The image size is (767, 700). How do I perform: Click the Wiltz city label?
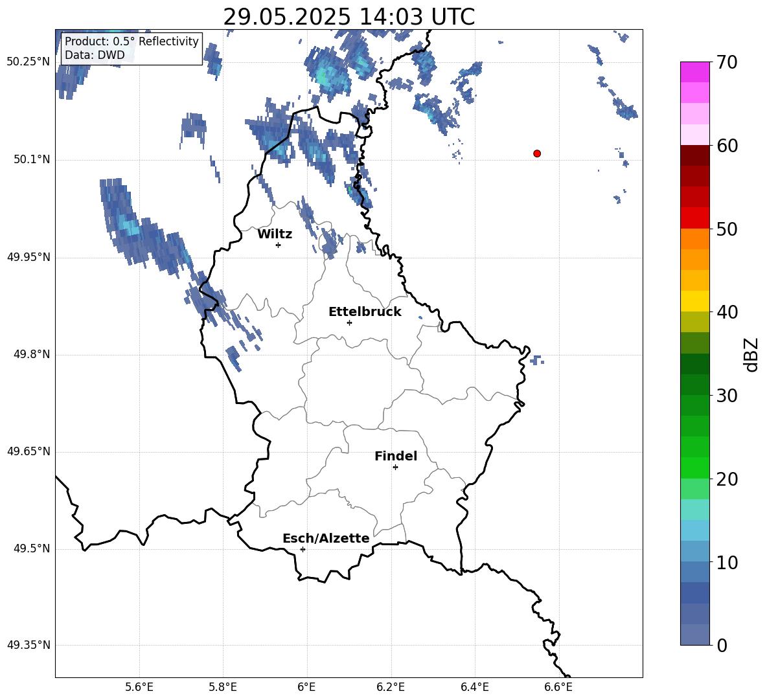pos(275,234)
